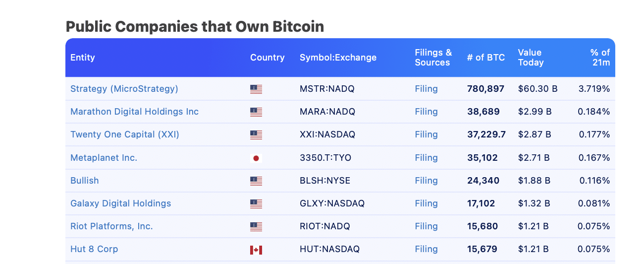
Task: Go to the Galaxy Digital Holdings page
Action: click(x=120, y=203)
